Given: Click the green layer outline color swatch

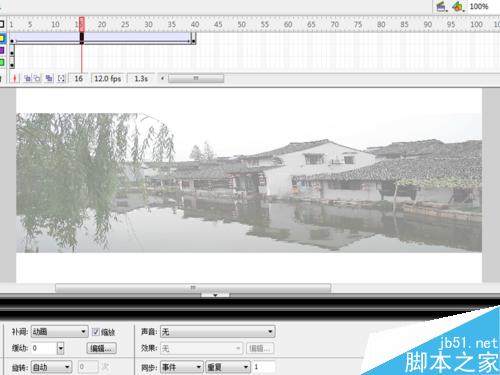Looking at the screenshot, I should (x=2, y=62).
